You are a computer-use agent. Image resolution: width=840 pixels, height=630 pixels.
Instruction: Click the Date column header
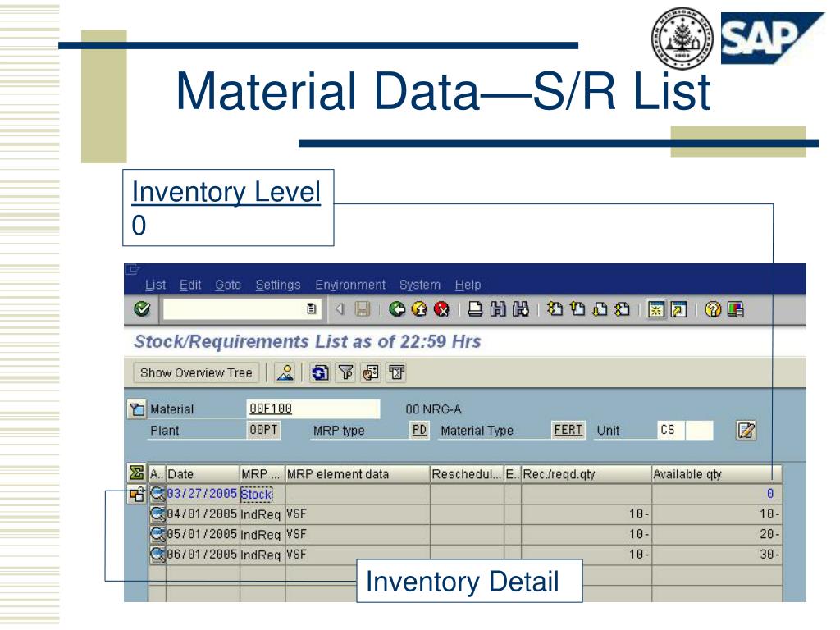point(203,474)
